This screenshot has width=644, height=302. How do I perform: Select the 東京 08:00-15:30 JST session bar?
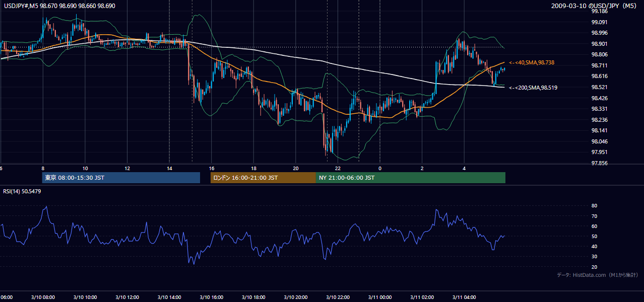click(121, 178)
